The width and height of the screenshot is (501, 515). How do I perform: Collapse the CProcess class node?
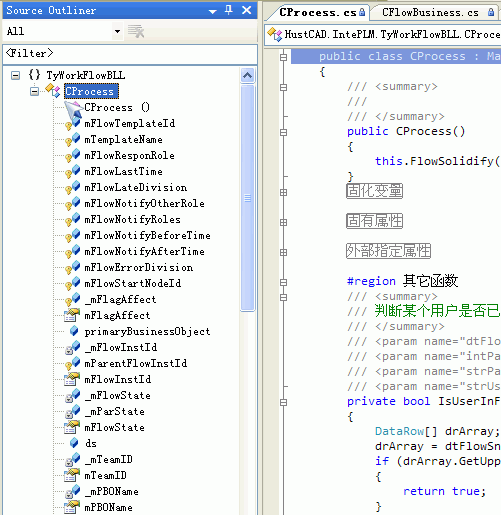(34, 91)
